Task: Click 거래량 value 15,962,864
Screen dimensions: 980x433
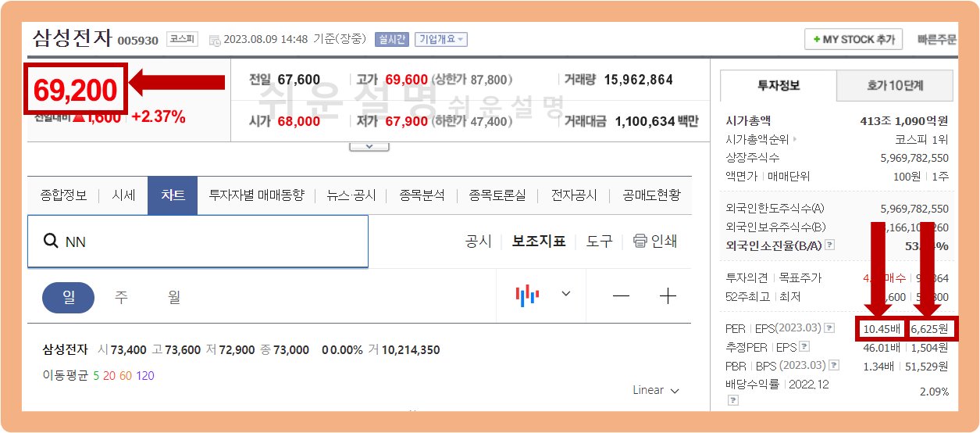Action: 639,80
